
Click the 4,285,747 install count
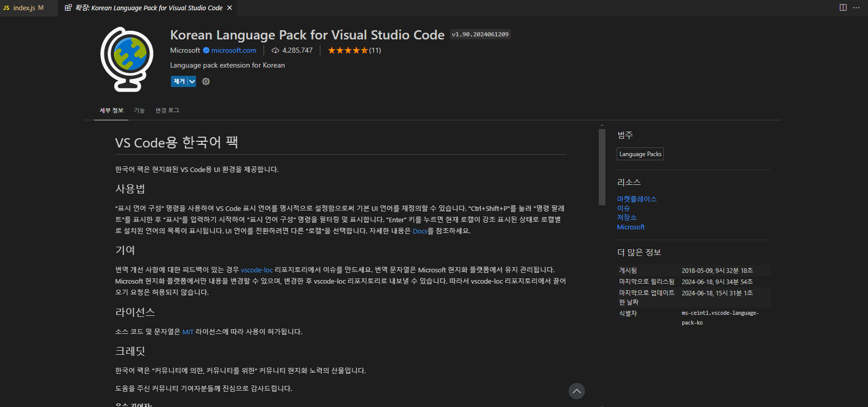[297, 50]
